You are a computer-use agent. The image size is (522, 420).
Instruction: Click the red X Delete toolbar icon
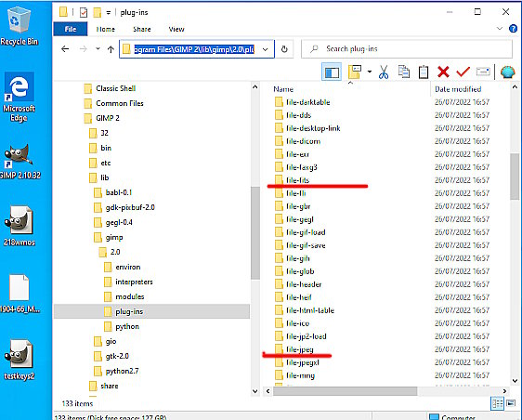[443, 72]
